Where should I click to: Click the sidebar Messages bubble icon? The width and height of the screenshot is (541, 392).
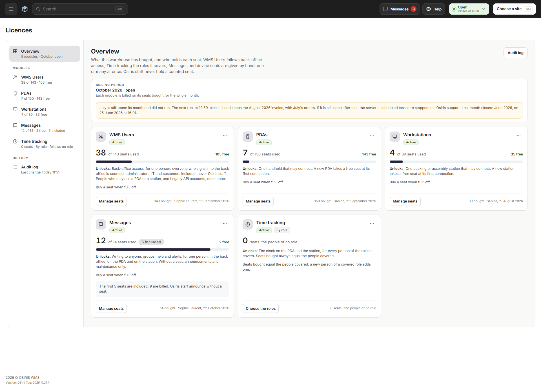(15, 125)
